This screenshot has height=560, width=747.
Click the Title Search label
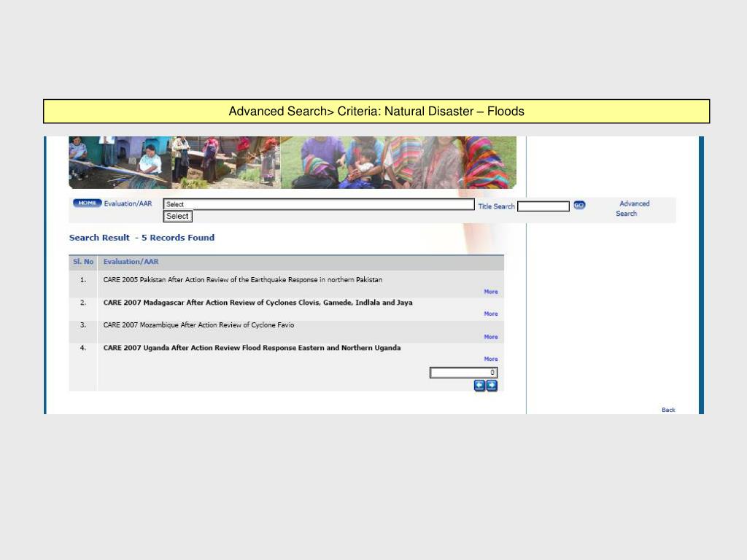pos(496,206)
